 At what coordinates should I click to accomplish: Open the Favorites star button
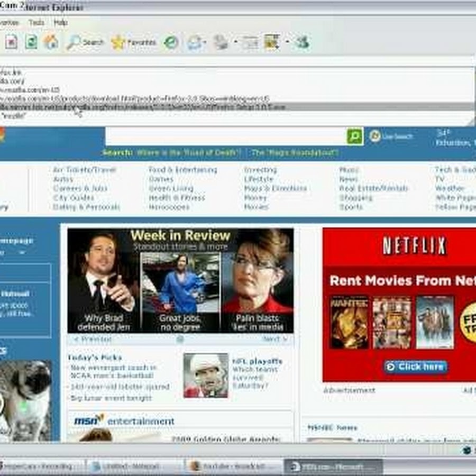coord(133,42)
